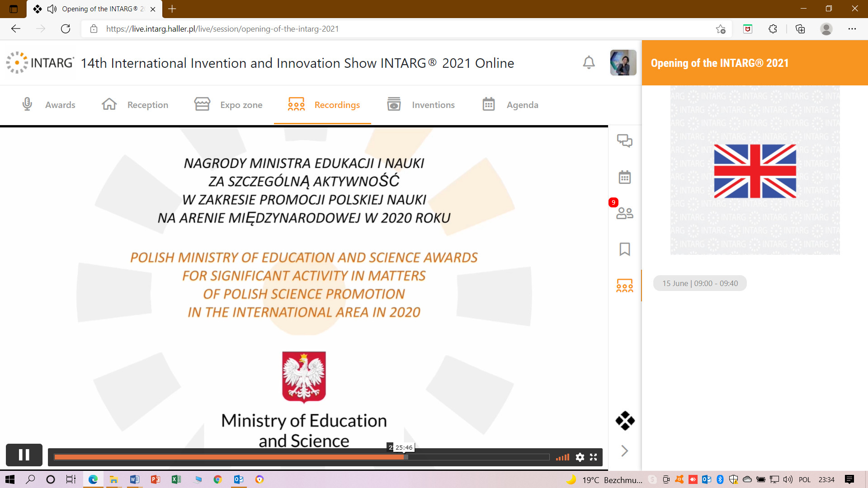The image size is (868, 488).
Task: Open File Explorer from taskbar
Action: tap(113, 479)
